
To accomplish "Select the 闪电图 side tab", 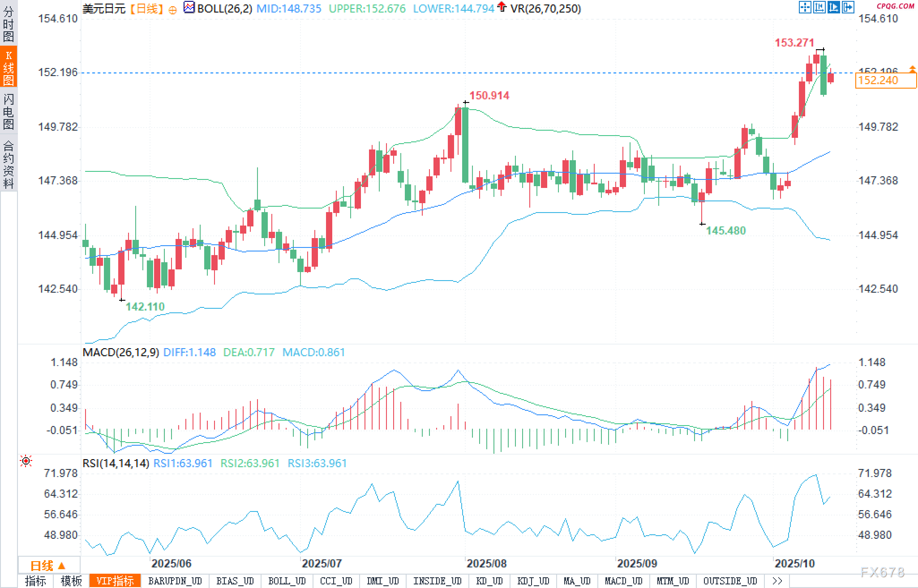I will tap(9, 111).
